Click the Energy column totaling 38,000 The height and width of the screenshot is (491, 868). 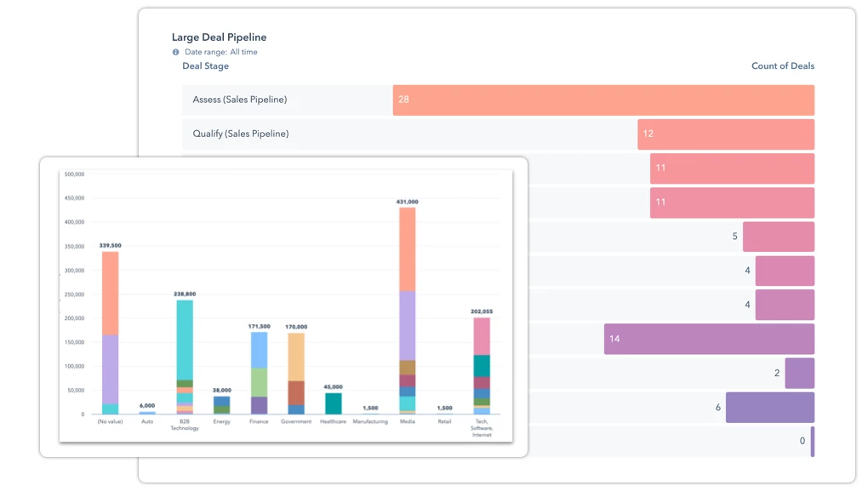pyautogui.click(x=222, y=405)
